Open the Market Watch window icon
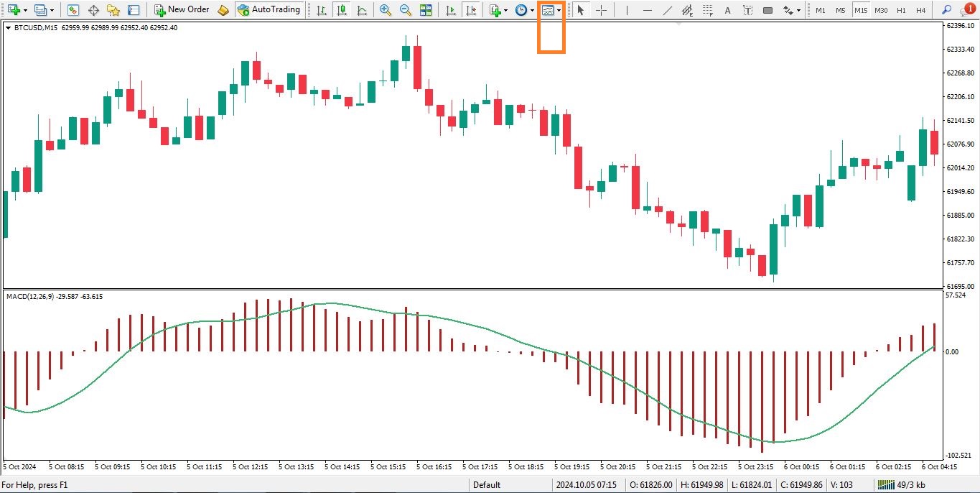 (73, 10)
